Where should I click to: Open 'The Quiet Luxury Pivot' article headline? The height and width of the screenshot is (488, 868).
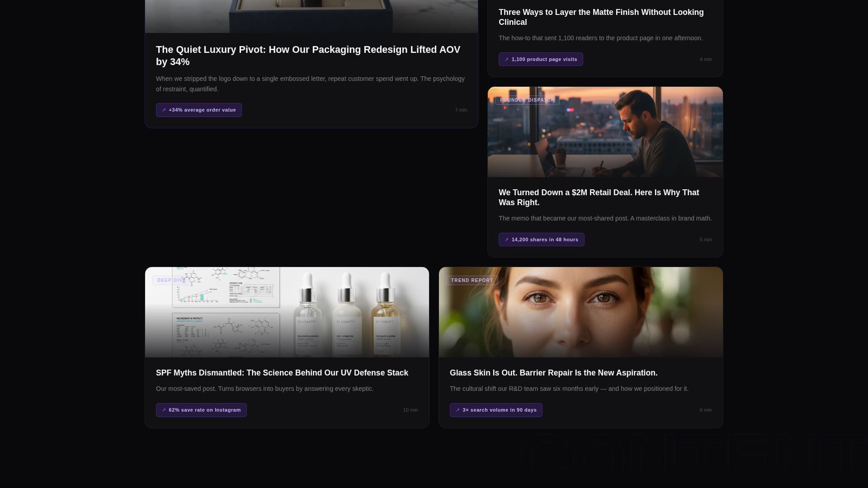[308, 55]
